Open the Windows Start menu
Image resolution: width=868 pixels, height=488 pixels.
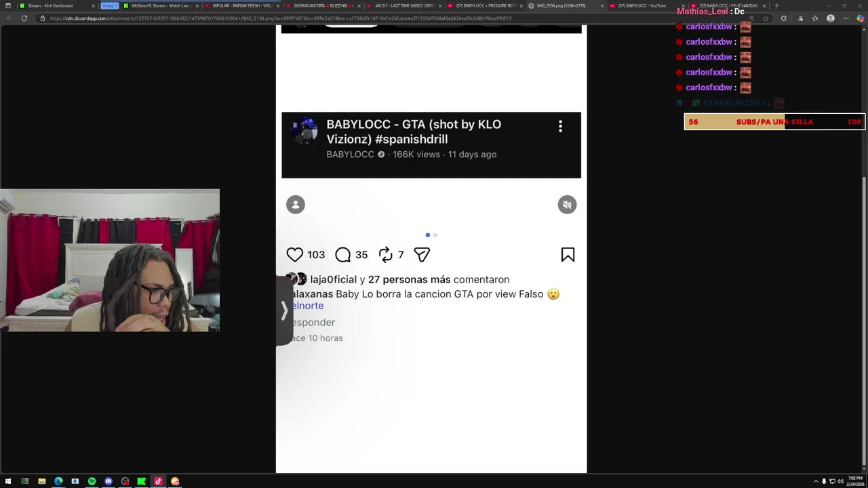coord(8,481)
